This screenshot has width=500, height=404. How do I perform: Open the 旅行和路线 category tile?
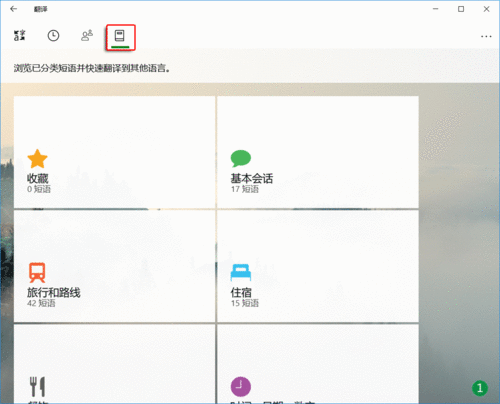coord(114,266)
